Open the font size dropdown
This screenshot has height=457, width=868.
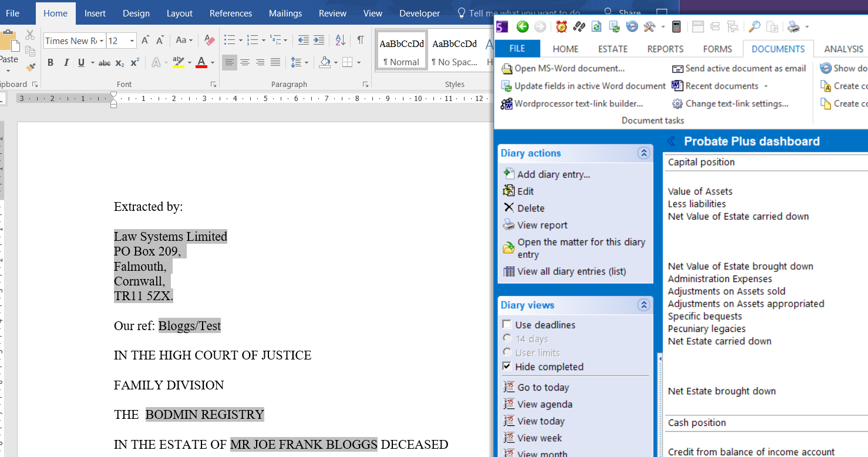(x=132, y=41)
